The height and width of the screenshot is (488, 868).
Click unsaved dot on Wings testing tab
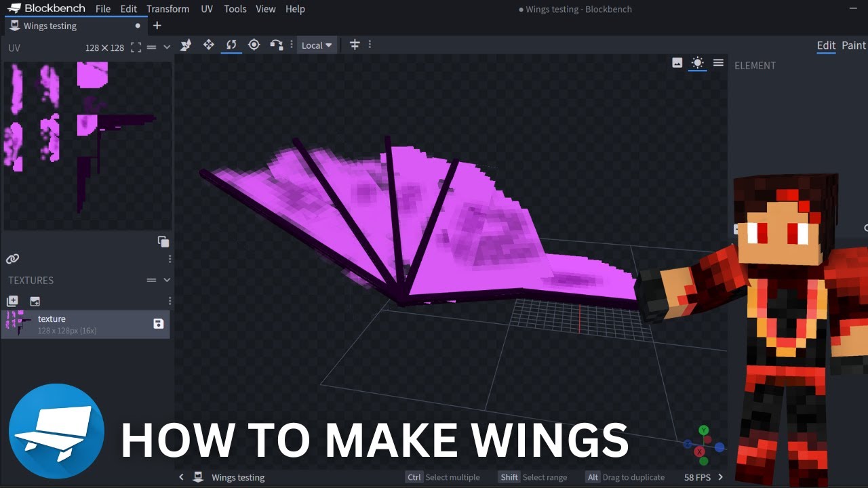coord(138,26)
